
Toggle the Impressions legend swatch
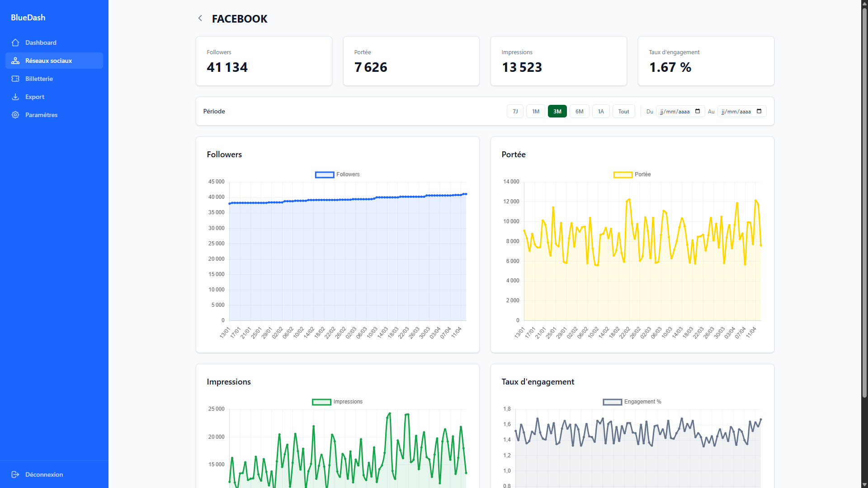coord(321,402)
